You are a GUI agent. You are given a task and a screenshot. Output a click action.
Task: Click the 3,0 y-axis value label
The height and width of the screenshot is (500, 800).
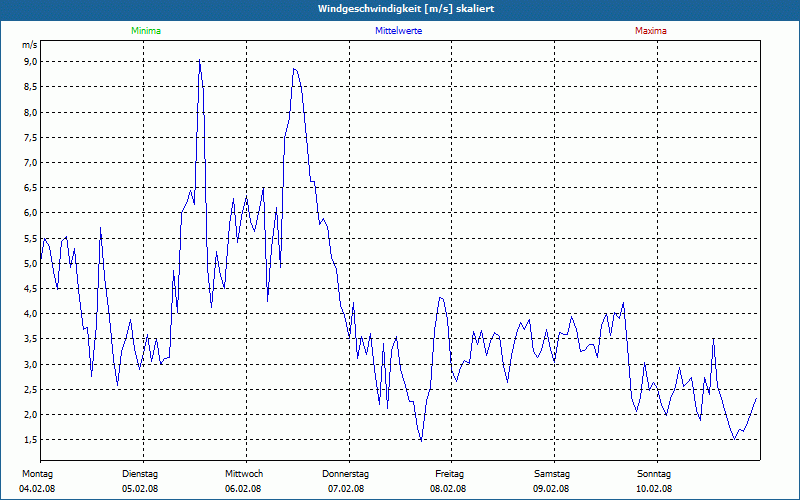(x=31, y=364)
